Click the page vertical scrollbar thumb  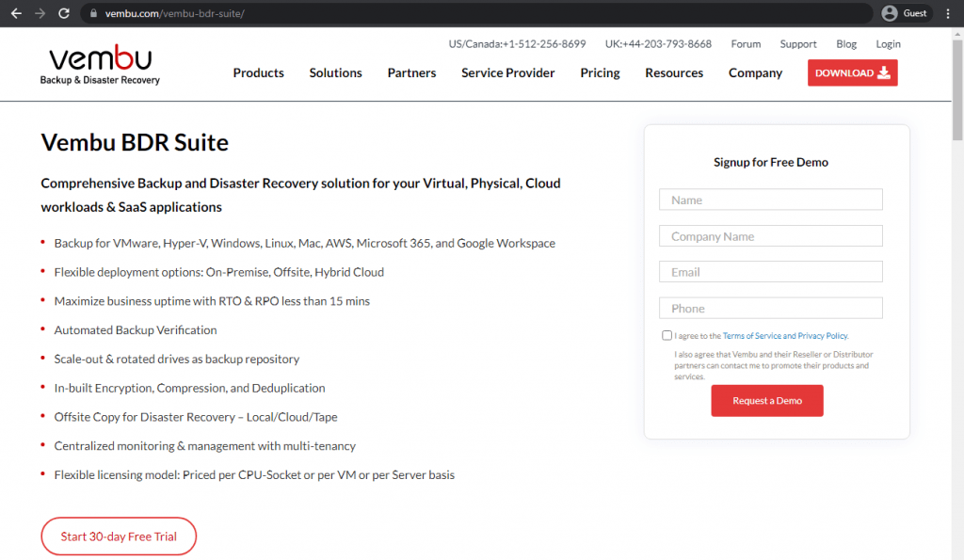pos(957,90)
